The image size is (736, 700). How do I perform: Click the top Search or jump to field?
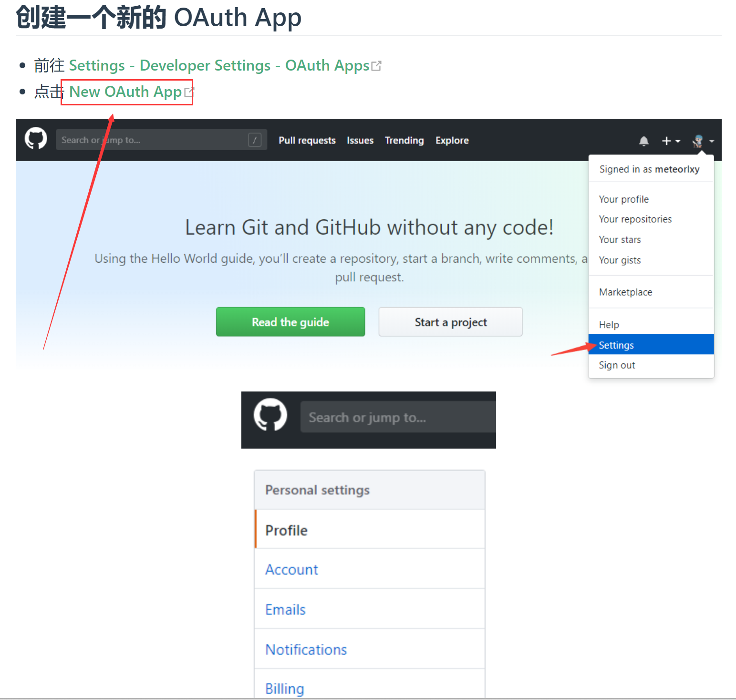tap(153, 140)
